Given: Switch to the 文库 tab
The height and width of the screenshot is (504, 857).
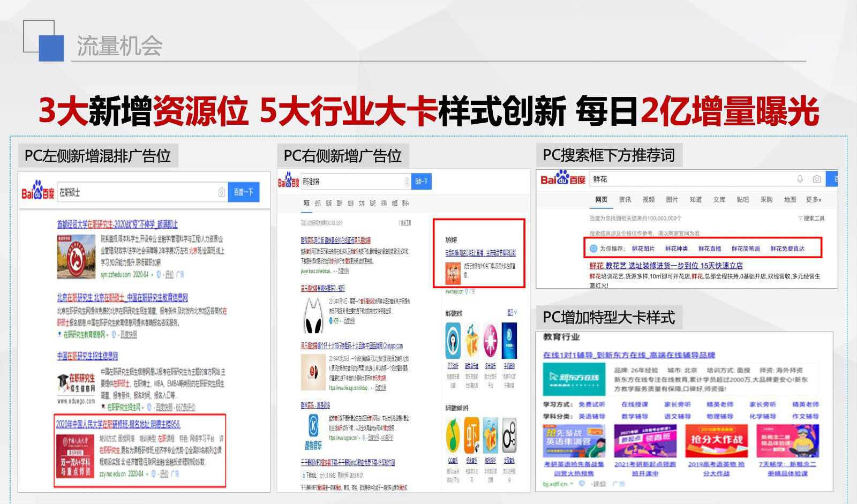Looking at the screenshot, I should click(719, 199).
